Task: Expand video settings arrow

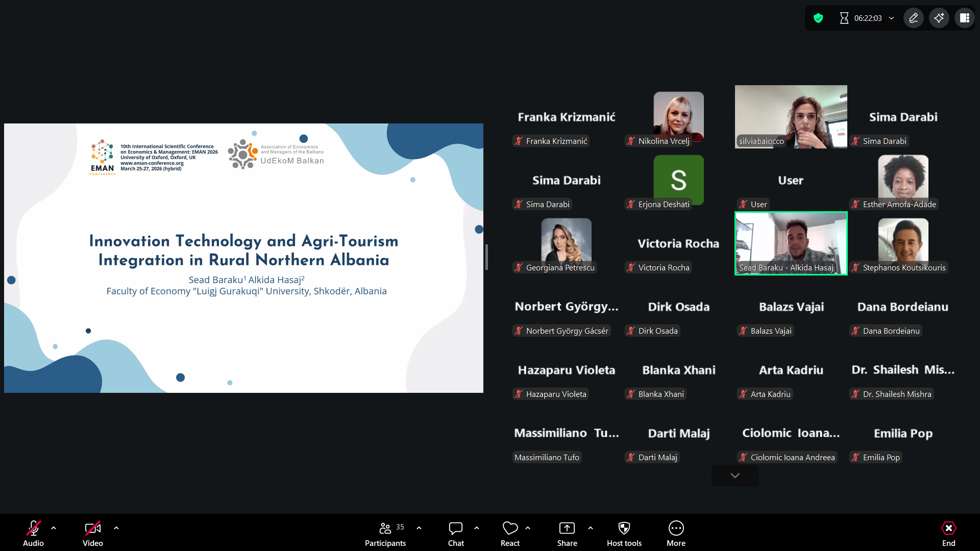Action: pos(116,528)
